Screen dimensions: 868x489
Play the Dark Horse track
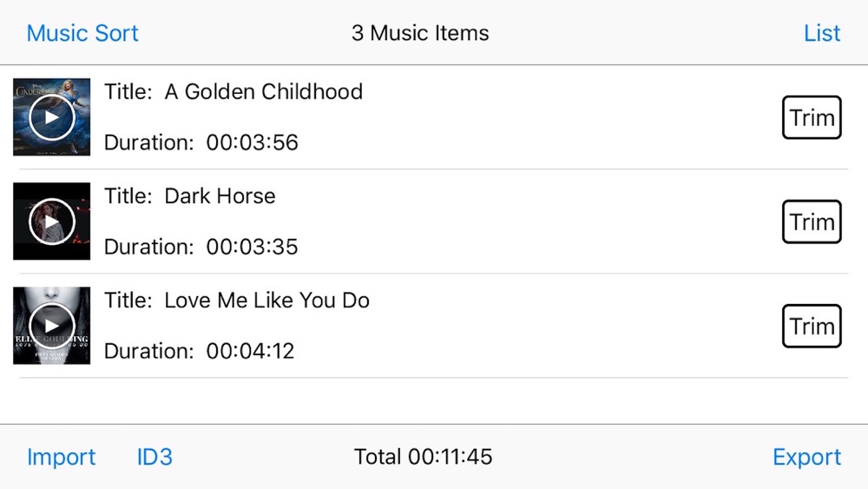point(51,221)
